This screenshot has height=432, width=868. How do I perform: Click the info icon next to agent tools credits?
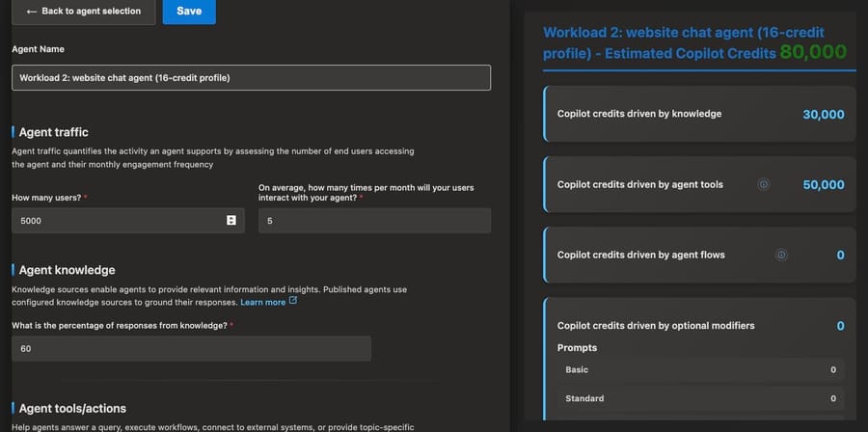(764, 185)
